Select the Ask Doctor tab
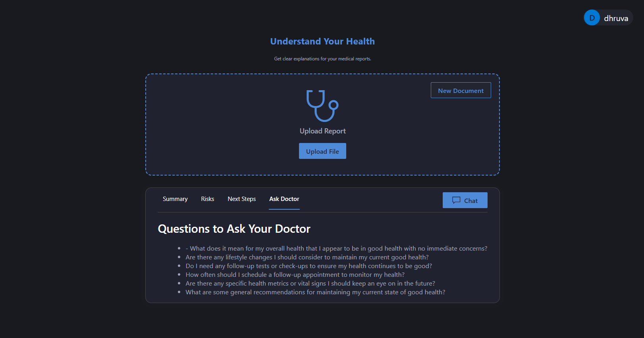 click(284, 199)
